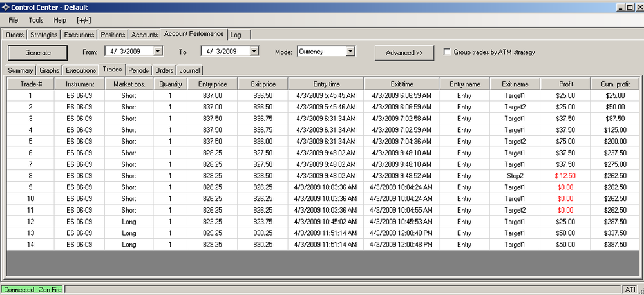Click the ATI status bar indicator
The height and width of the screenshot is (295, 644).
click(629, 290)
